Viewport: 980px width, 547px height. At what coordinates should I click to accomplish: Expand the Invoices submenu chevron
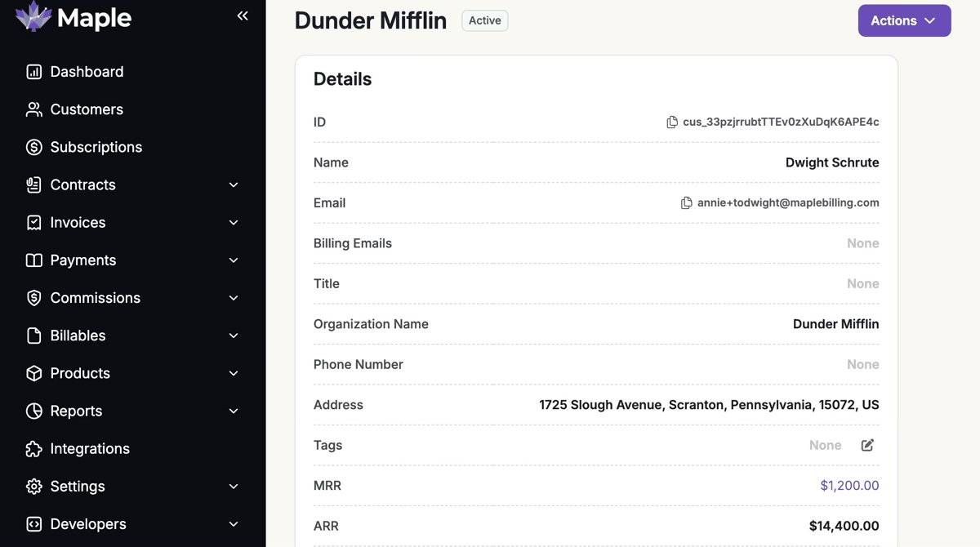[234, 223]
